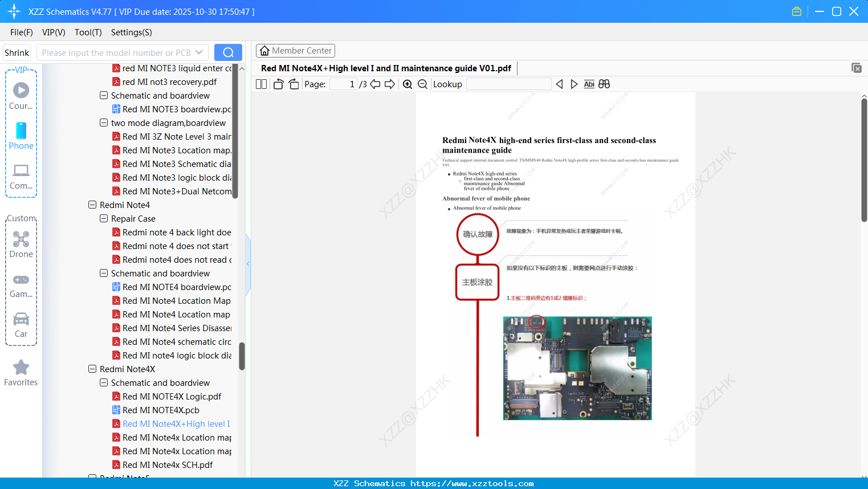Click the Favorites star icon

(21, 368)
